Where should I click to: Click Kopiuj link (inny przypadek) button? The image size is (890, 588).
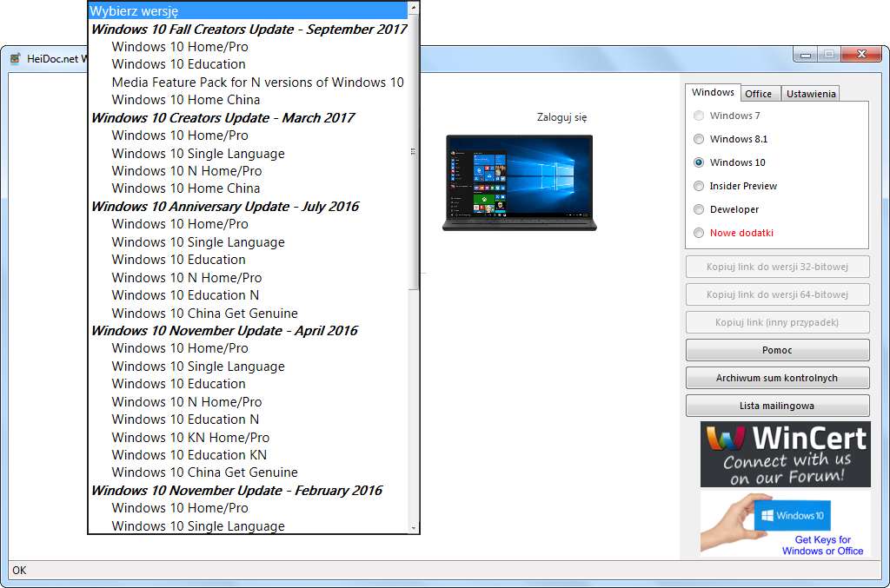pos(777,322)
